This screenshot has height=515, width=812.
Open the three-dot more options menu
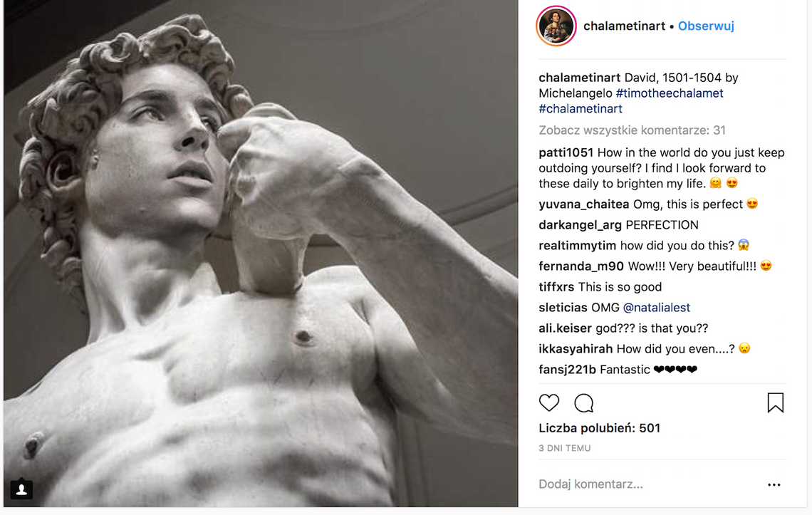click(x=774, y=485)
